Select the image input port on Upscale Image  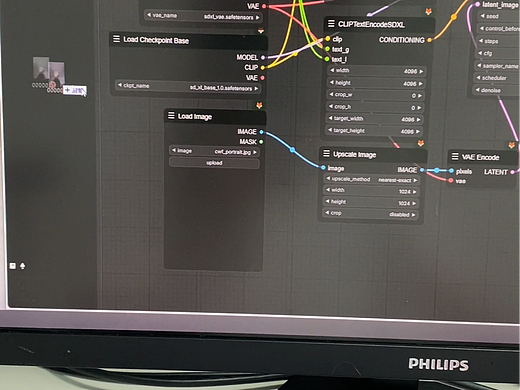tap(323, 168)
